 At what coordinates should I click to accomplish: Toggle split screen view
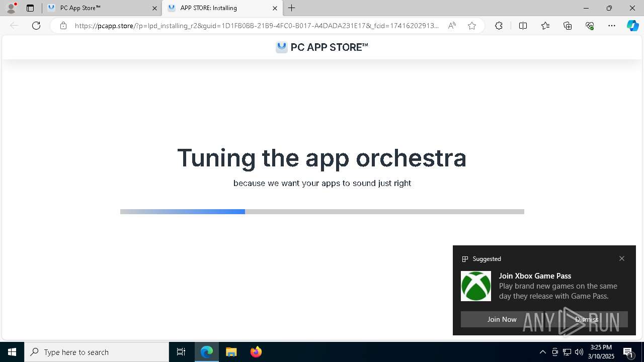click(x=523, y=26)
